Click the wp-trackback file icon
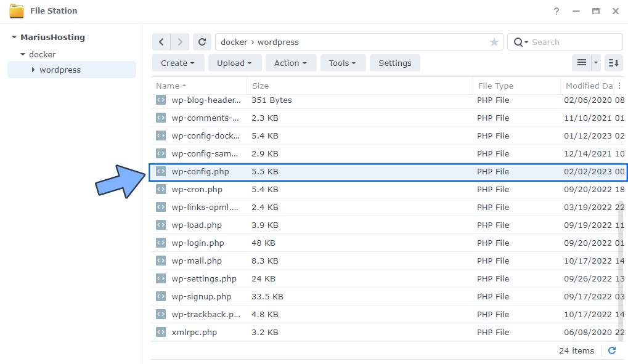 coord(161,314)
